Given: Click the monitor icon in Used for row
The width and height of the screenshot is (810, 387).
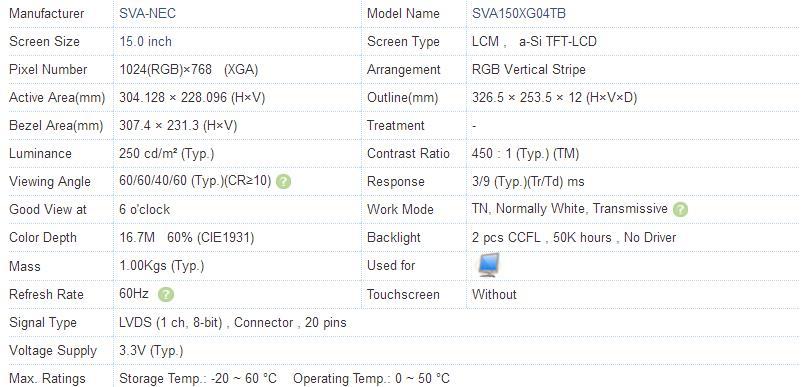Looking at the screenshot, I should (x=488, y=265).
